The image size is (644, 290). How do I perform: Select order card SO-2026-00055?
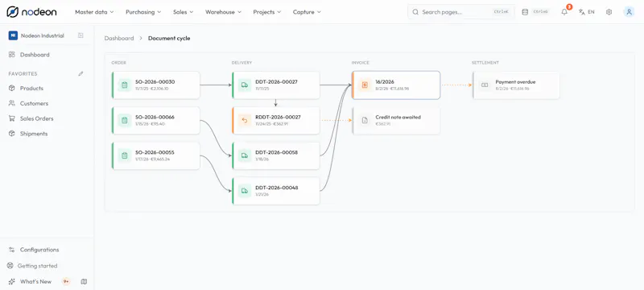[155, 156]
